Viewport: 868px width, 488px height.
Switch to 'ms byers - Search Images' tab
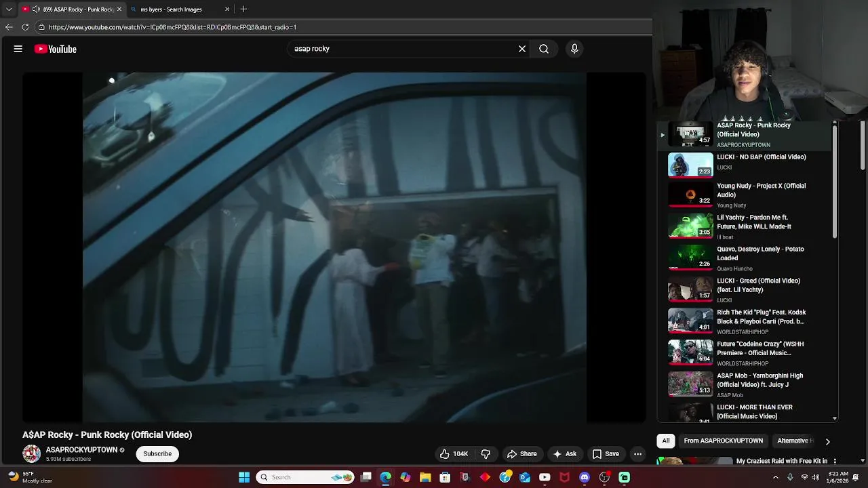tap(180, 9)
